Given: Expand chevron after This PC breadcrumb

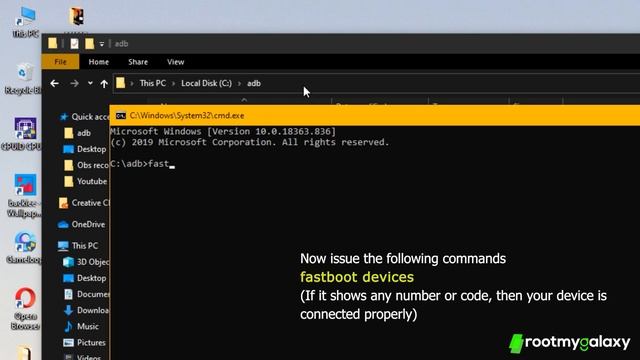Looking at the screenshot, I should [x=173, y=84].
